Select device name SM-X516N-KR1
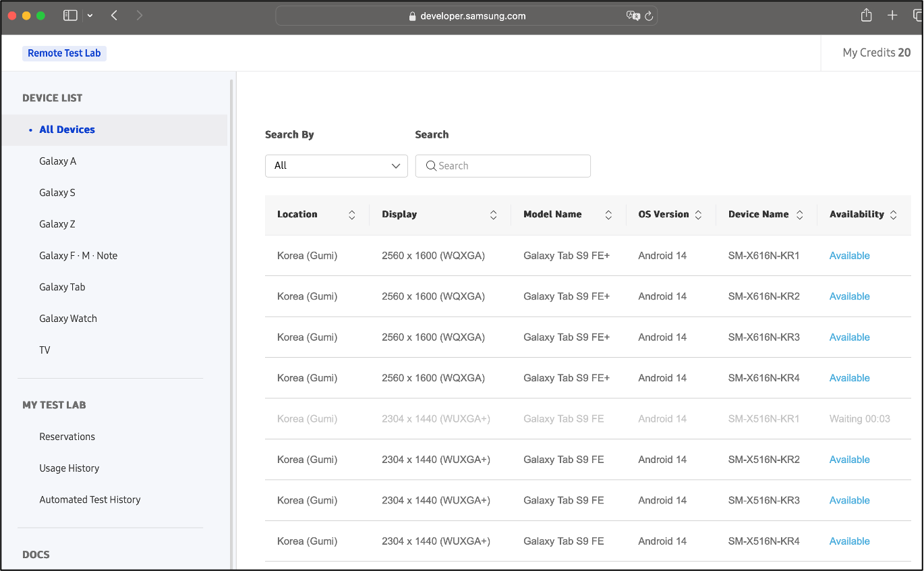The height and width of the screenshot is (571, 924). (x=763, y=419)
